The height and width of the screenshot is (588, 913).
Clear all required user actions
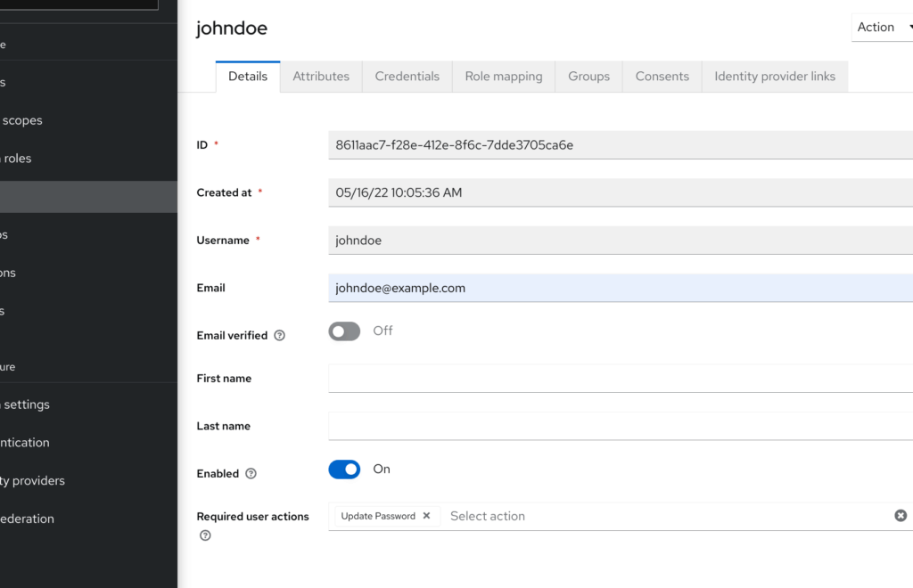901,516
